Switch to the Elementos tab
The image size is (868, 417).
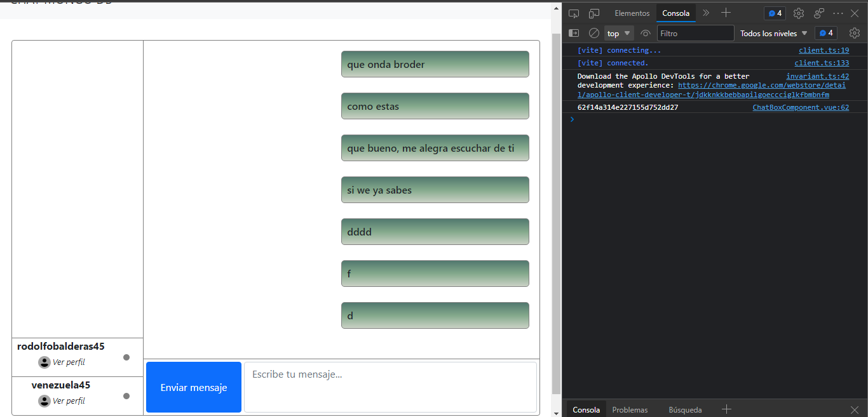(x=632, y=13)
